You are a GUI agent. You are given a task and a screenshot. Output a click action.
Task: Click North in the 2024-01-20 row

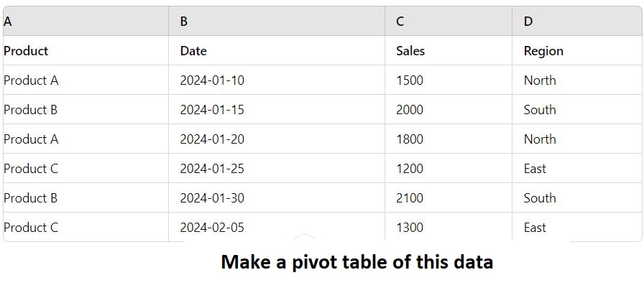point(540,139)
